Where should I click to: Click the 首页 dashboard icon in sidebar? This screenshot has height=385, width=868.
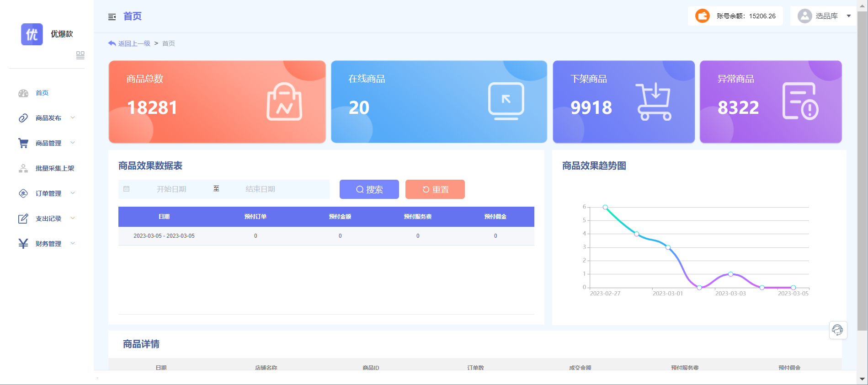point(23,93)
